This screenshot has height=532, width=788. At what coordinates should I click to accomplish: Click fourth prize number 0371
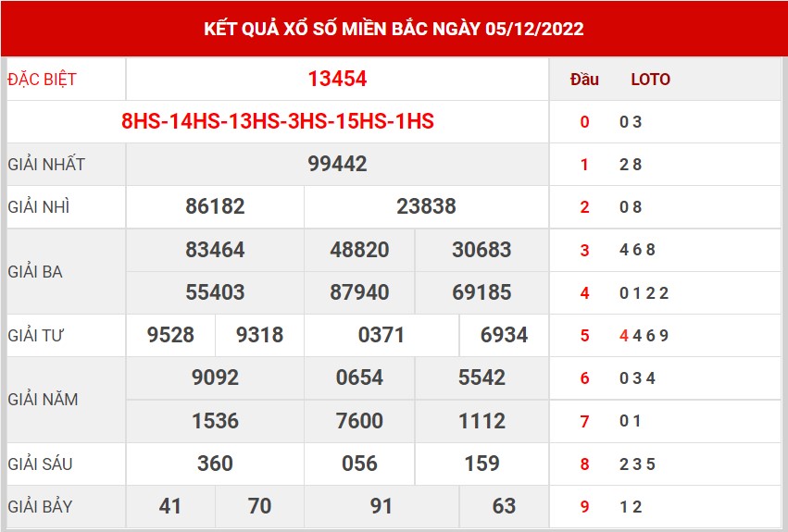pyautogui.click(x=381, y=335)
